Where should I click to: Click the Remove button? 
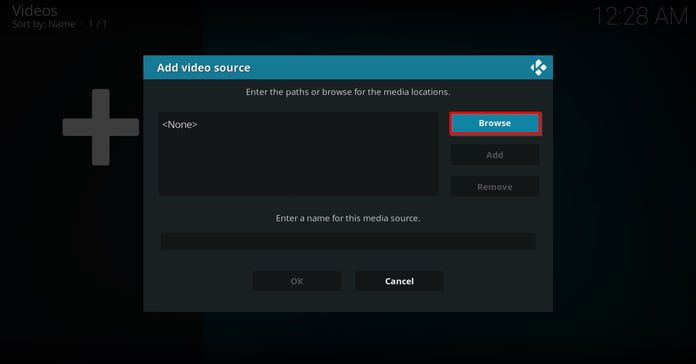(x=495, y=187)
